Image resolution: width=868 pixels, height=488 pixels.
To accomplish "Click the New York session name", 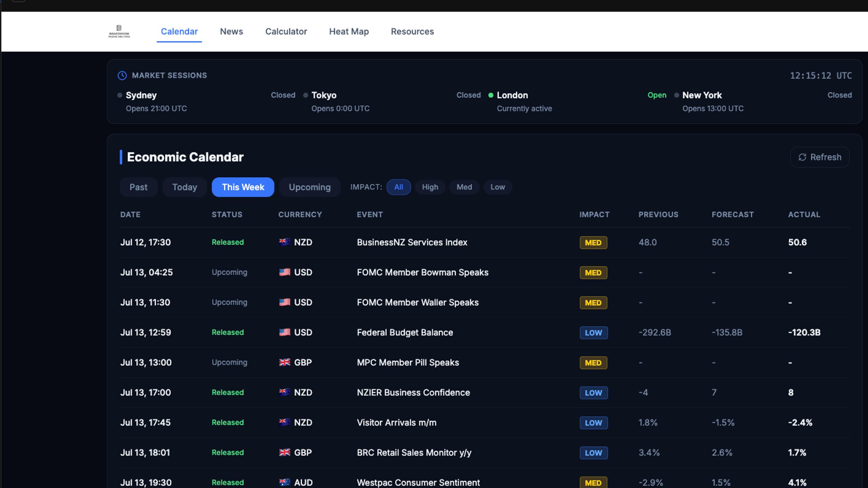I will (x=702, y=95).
